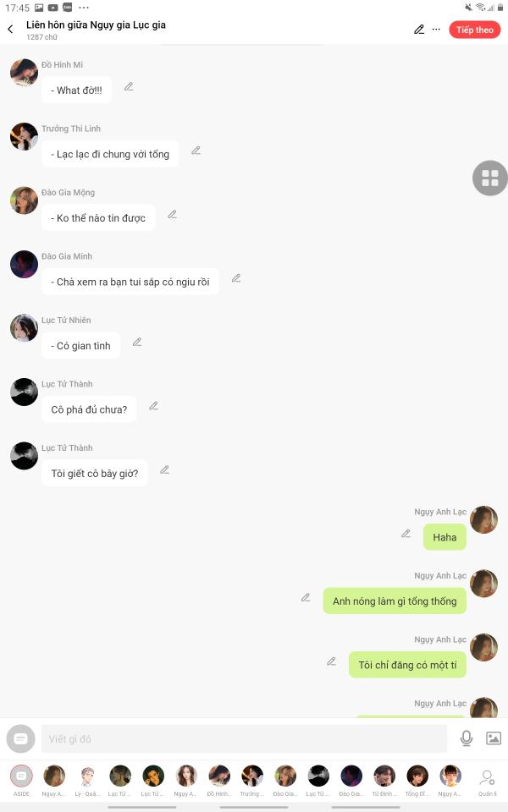Screen dimensions: 508x812
Task: Tap the red Tiếp theo button
Action: [x=475, y=30]
